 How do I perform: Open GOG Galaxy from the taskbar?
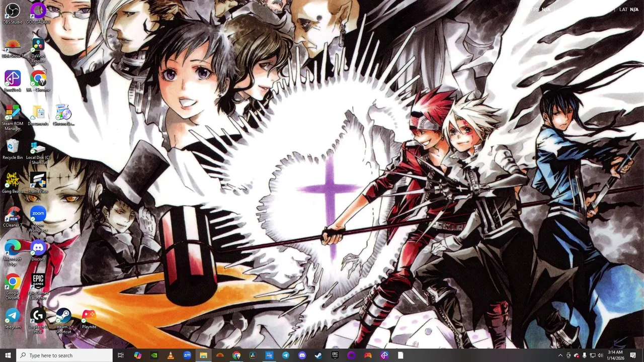(351, 355)
